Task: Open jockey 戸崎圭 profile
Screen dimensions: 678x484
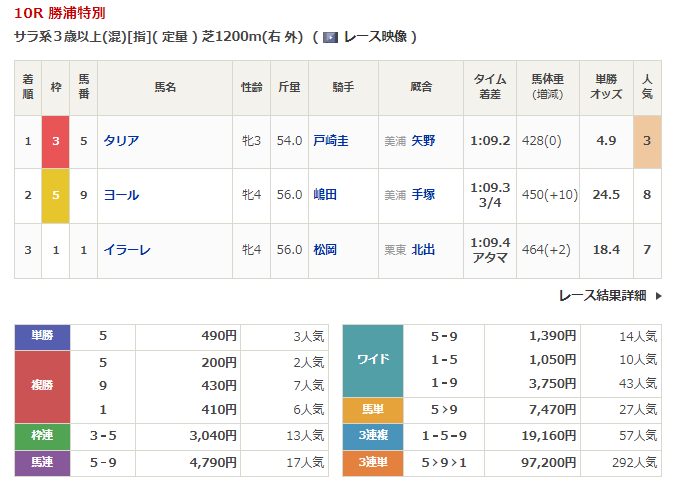Action: [331, 141]
